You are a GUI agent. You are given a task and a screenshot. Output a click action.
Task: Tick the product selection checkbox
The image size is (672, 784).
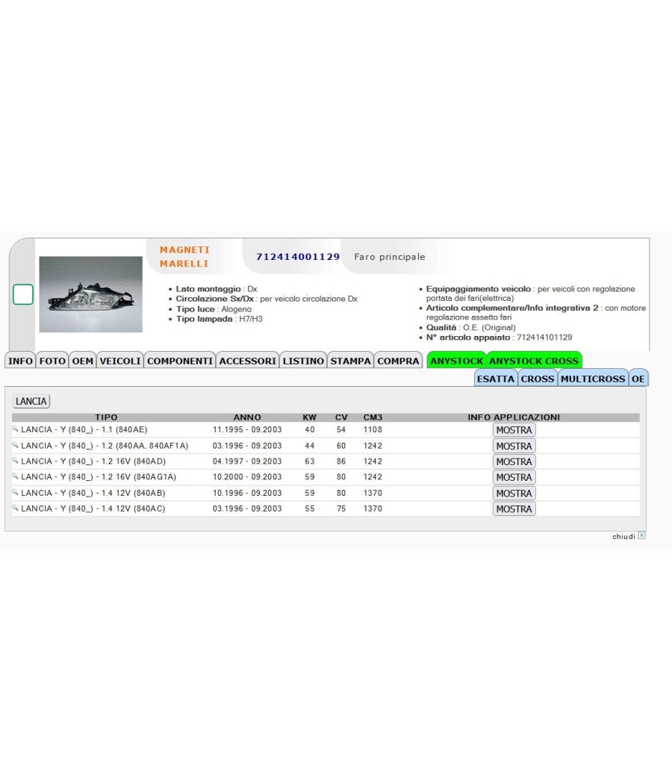tap(23, 294)
